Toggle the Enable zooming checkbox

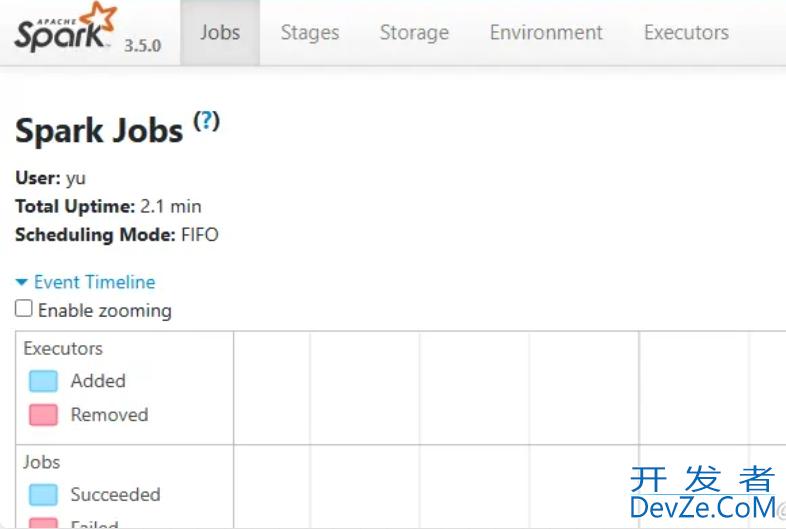[24, 308]
